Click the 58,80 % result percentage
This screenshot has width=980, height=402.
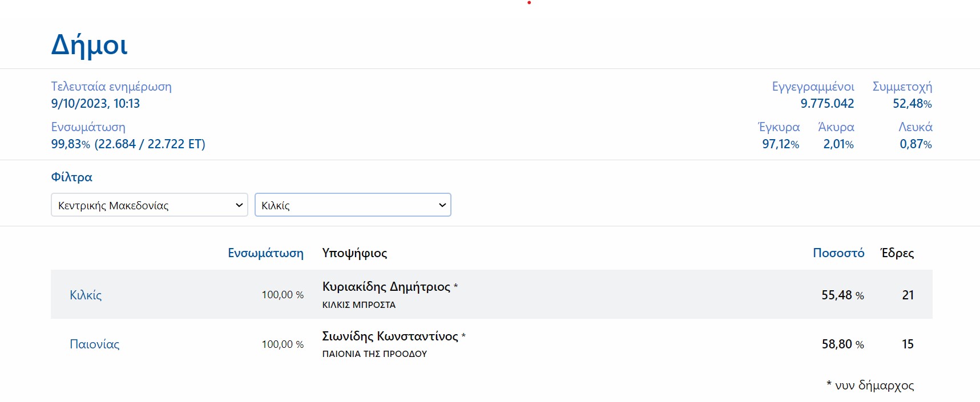pos(842,344)
